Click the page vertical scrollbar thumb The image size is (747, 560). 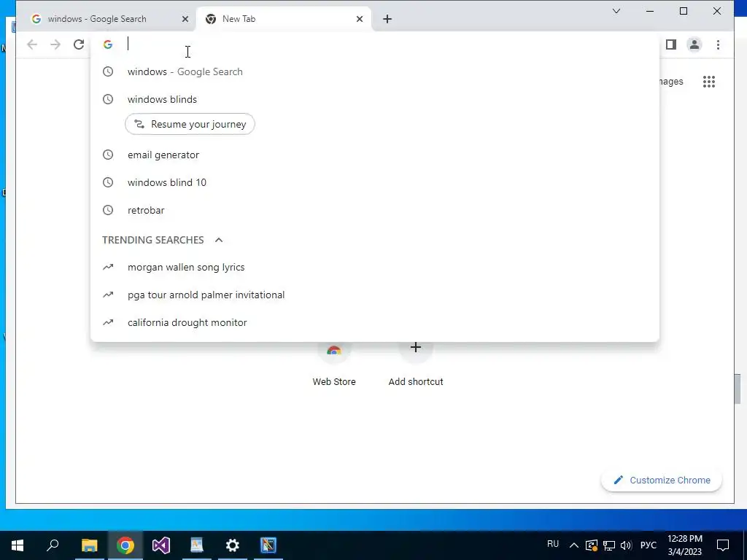pyautogui.click(x=738, y=389)
